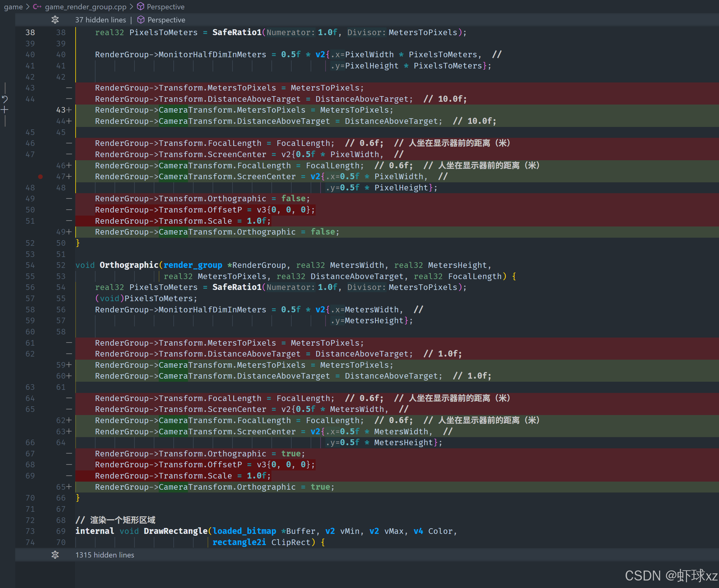Click the DrawRectangle function name
This screenshot has width=719, height=588.
point(175,531)
